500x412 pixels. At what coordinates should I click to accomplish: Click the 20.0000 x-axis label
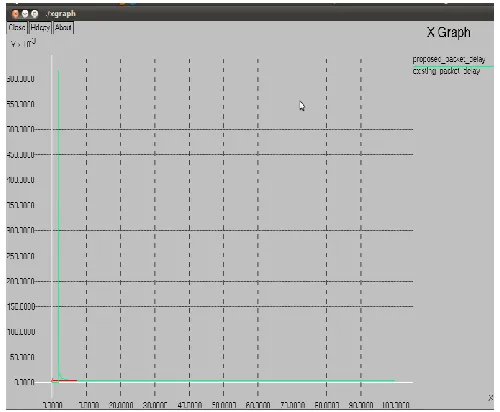121,405
